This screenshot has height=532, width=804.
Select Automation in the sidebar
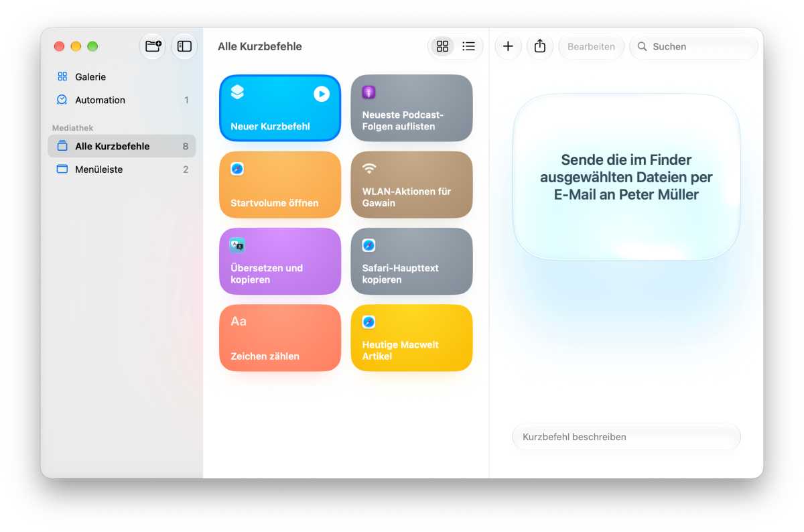pyautogui.click(x=121, y=100)
